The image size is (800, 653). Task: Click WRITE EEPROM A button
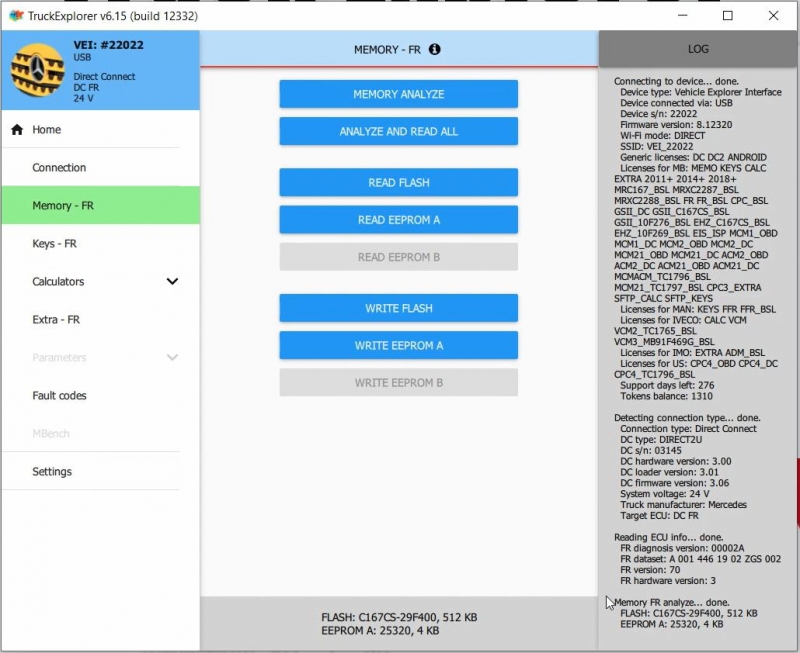398,345
